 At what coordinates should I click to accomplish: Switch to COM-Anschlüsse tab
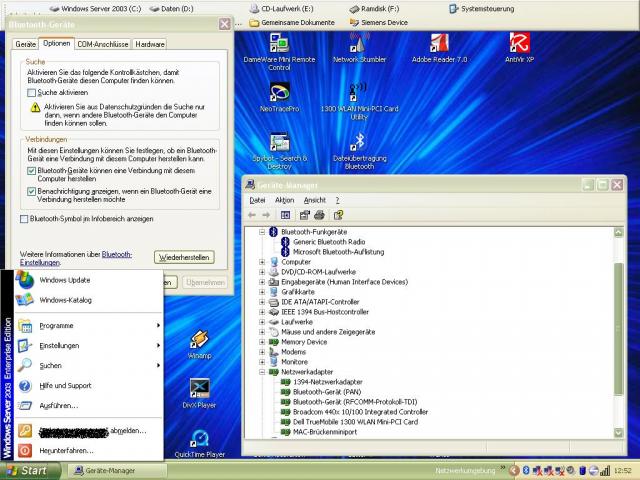click(x=103, y=44)
